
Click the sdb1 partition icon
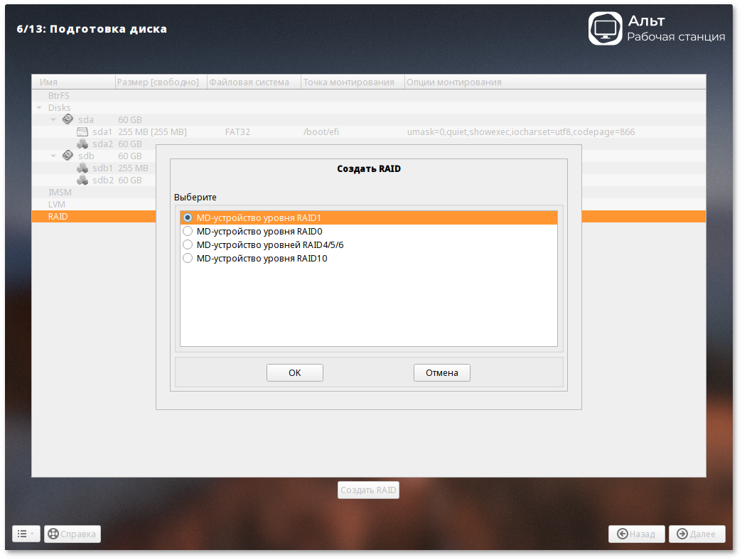click(82, 168)
